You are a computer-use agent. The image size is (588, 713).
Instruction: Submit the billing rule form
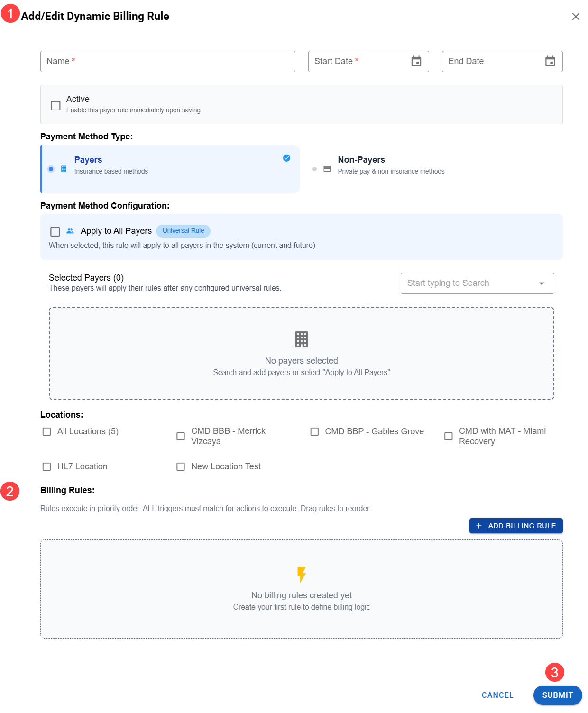click(557, 695)
